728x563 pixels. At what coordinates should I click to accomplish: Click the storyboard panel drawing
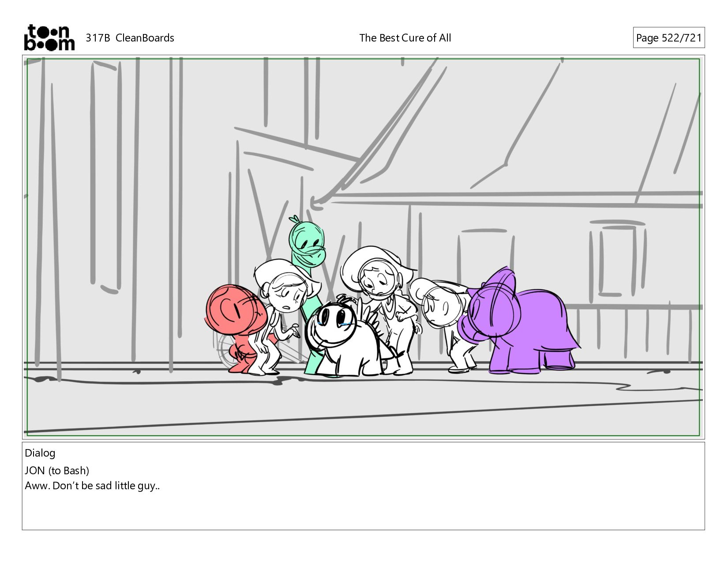[x=363, y=247]
